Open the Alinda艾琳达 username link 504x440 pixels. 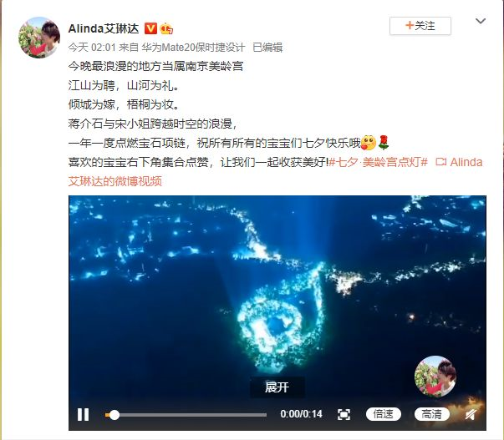pos(104,28)
